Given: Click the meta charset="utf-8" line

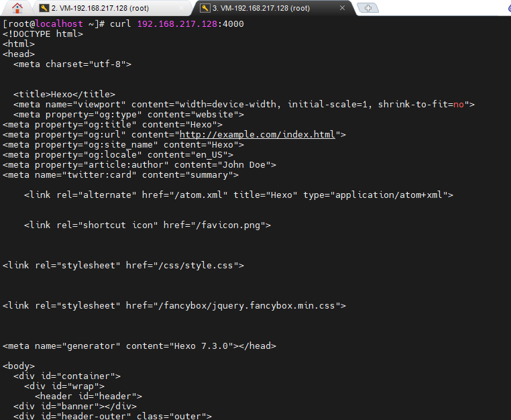Looking at the screenshot, I should click(72, 64).
